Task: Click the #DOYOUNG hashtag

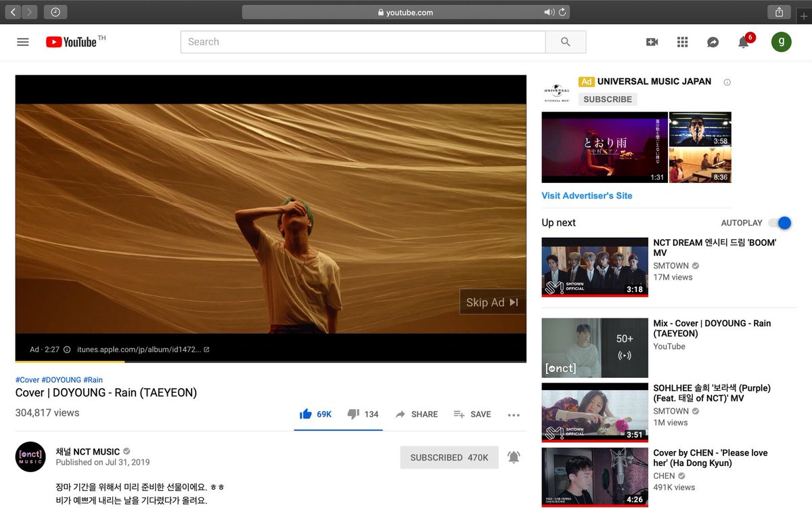Action: pyautogui.click(x=61, y=380)
